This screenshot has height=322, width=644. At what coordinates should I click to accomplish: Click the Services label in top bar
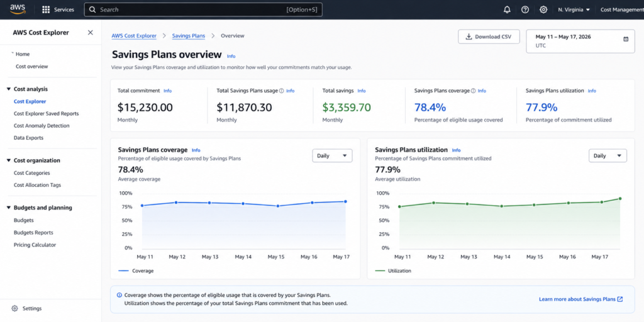[x=65, y=9]
